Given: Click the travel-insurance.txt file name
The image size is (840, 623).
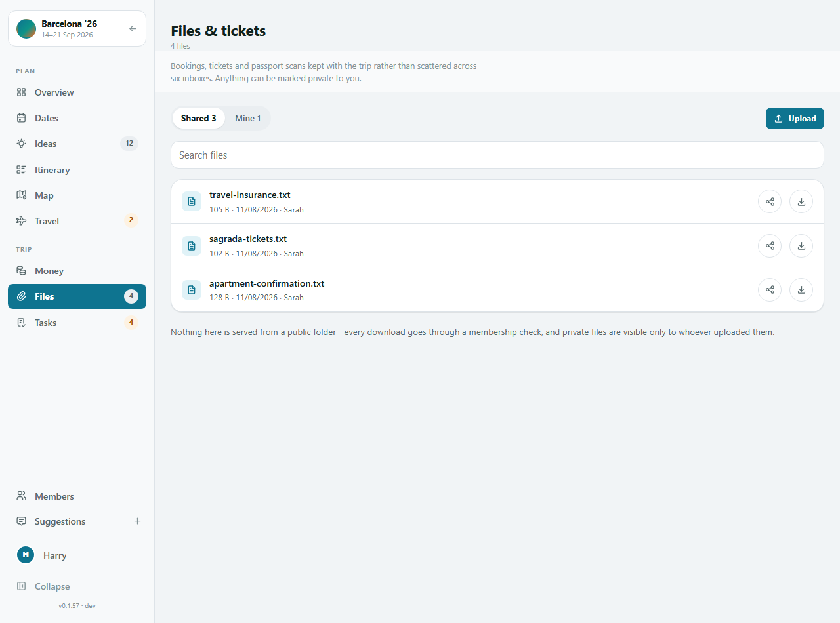Looking at the screenshot, I should 250,195.
